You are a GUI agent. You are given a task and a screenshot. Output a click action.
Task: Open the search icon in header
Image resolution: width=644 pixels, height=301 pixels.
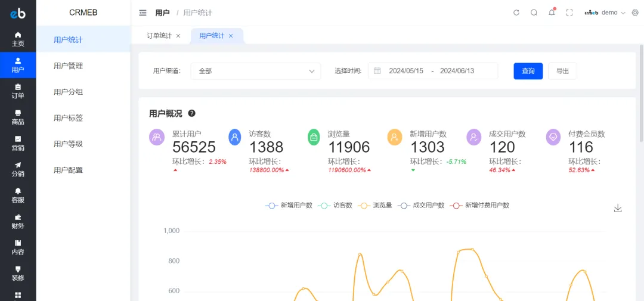click(x=534, y=13)
